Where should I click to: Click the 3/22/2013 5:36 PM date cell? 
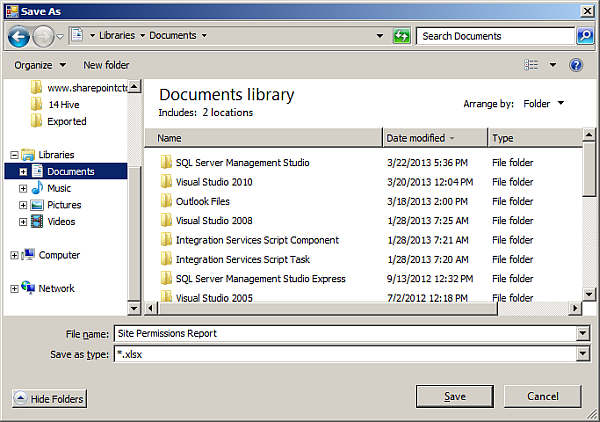tap(427, 163)
